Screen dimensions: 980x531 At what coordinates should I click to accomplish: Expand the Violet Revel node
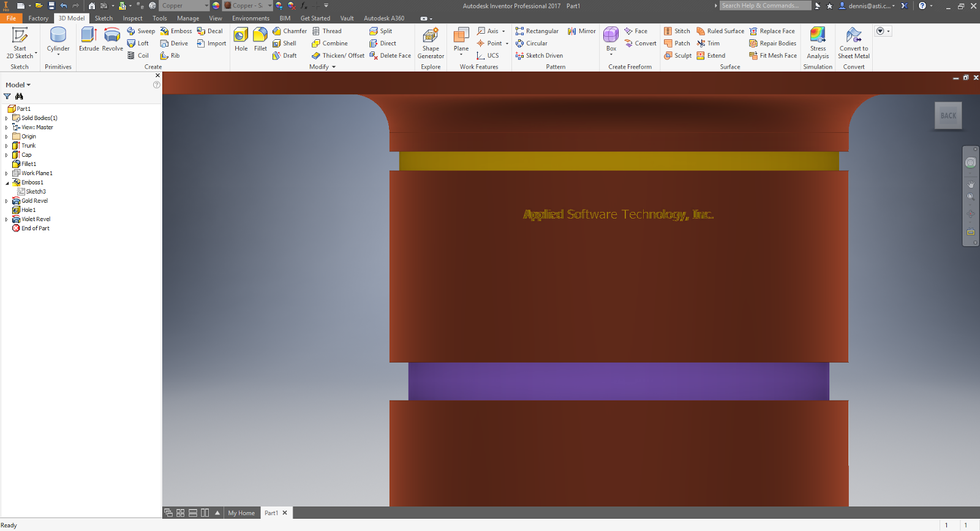click(x=7, y=219)
